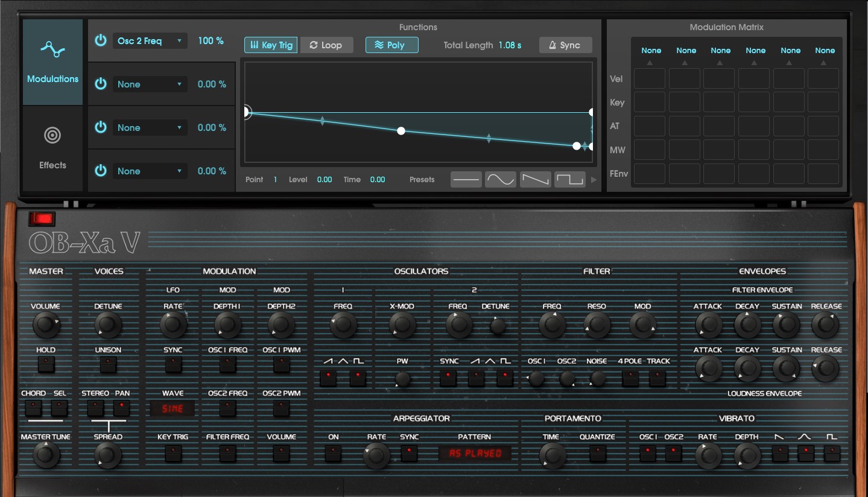Viewport: 868px width, 497px height.
Task: Select oscillator 1 pulse waveform button
Action: click(x=358, y=378)
